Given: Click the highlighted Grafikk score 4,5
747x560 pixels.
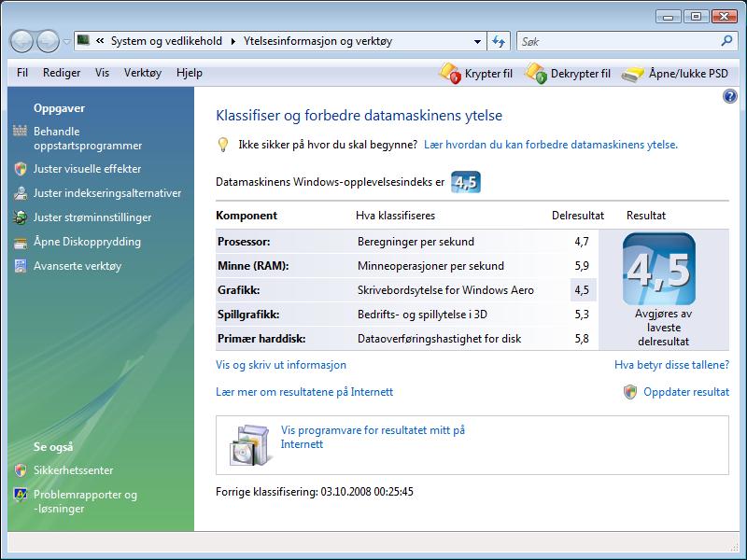Looking at the screenshot, I should pyautogui.click(x=582, y=290).
